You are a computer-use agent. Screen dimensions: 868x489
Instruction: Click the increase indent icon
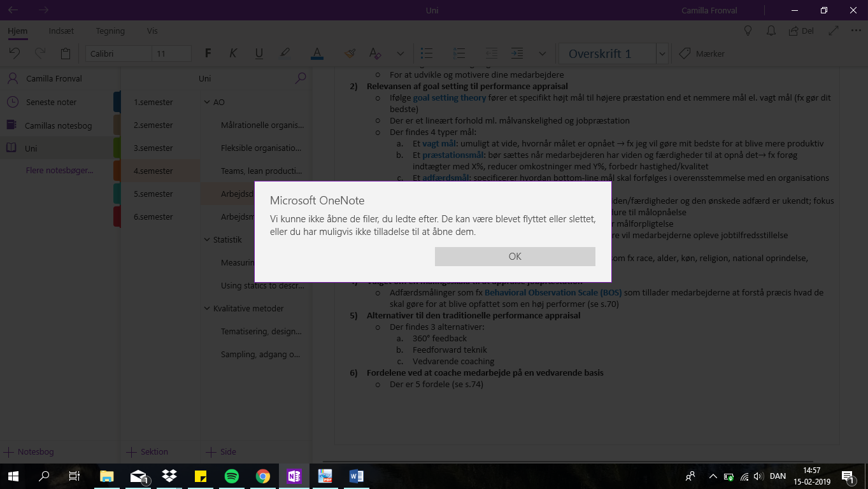(x=517, y=53)
